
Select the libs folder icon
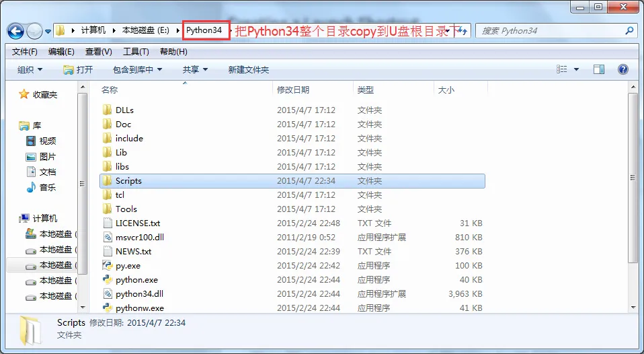[x=107, y=166]
